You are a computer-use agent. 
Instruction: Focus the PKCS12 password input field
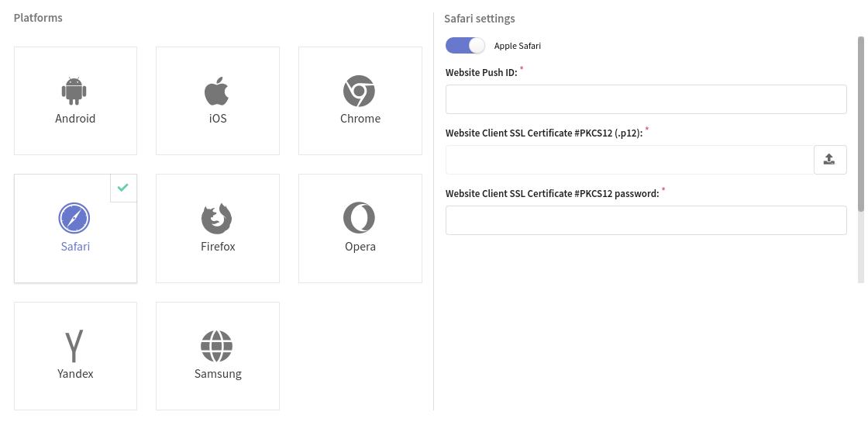point(646,220)
